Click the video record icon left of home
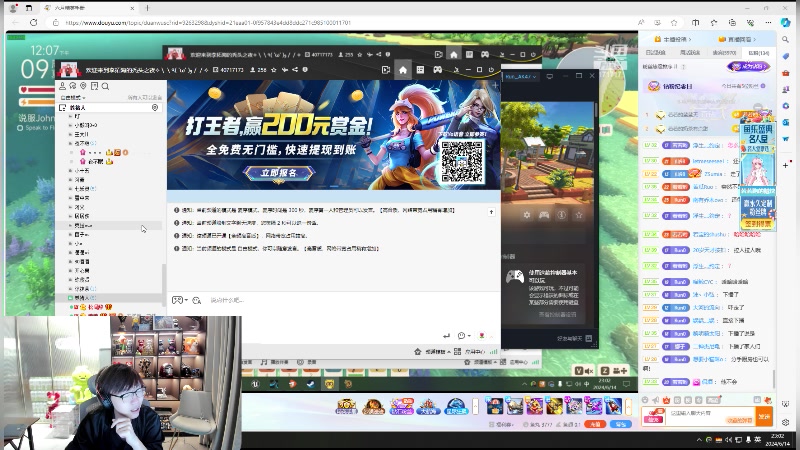800x450 pixels. tap(386, 70)
